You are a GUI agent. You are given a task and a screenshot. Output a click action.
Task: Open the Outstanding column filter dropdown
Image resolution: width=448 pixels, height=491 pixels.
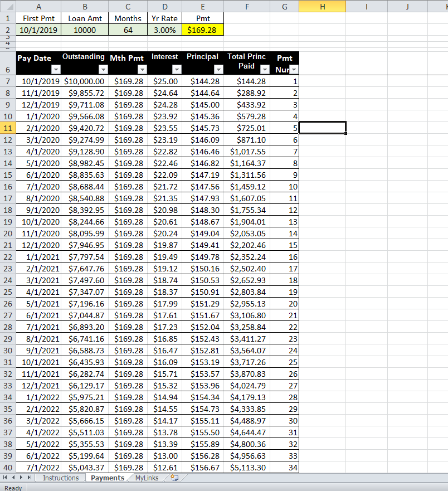tap(103, 69)
